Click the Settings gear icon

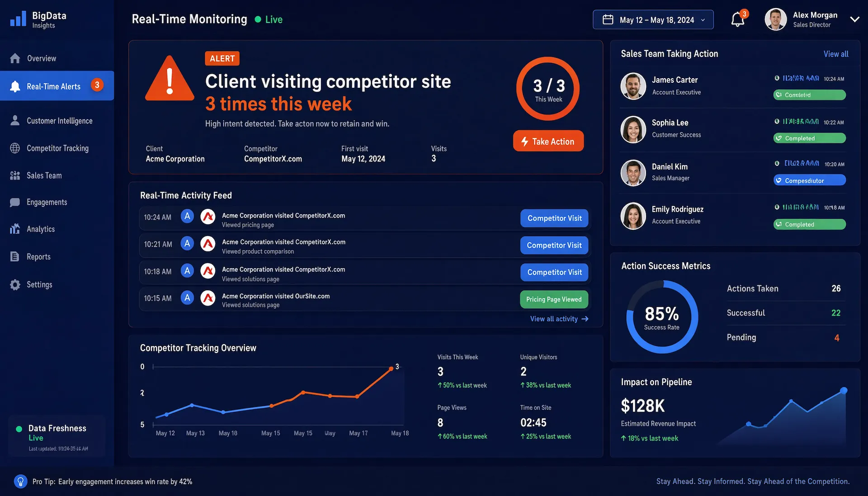(15, 284)
